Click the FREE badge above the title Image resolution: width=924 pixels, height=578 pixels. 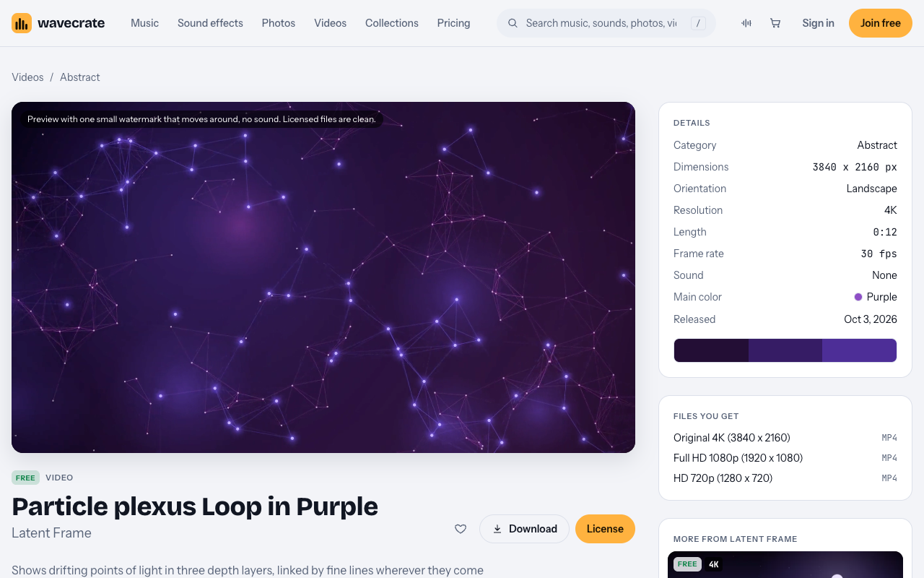coord(25,478)
